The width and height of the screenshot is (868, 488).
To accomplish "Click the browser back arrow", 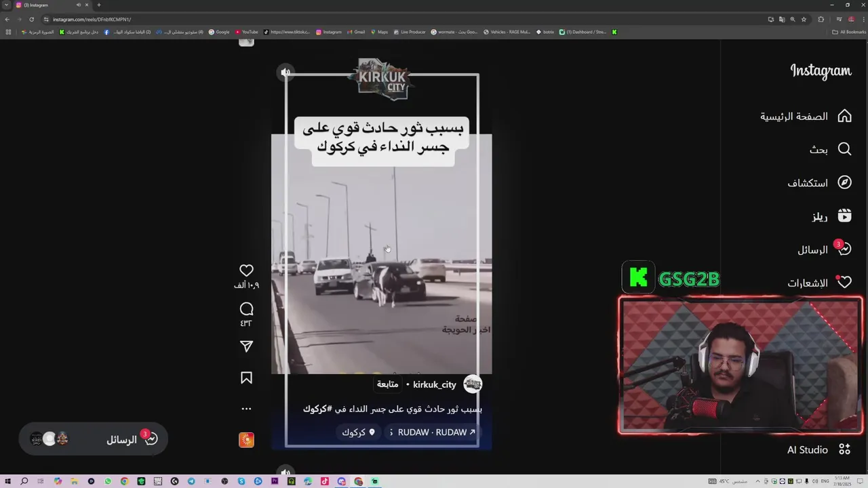I will (x=7, y=19).
